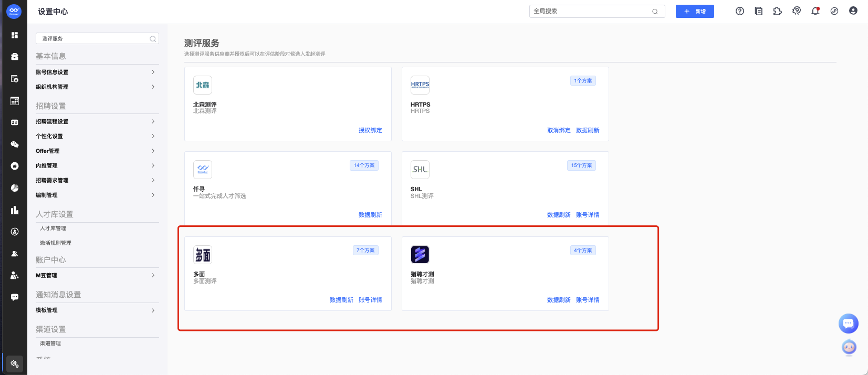
Task: Click the help question mark icon
Action: [x=740, y=11]
